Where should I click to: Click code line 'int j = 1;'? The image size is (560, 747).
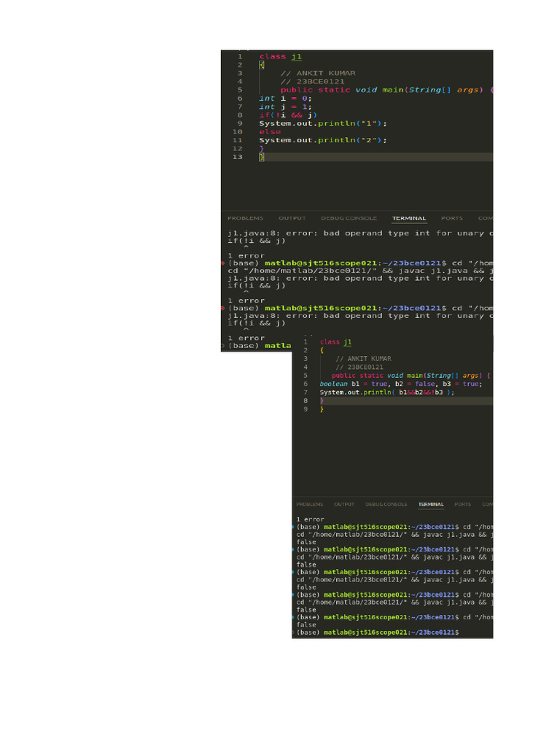(285, 107)
